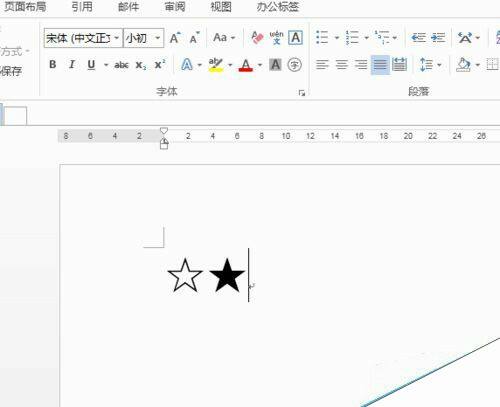Apply red font color

(246, 65)
